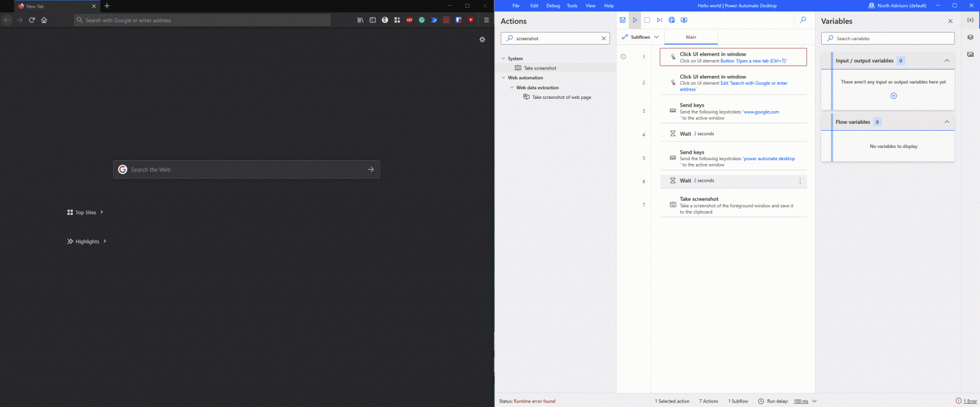
Task: Toggle the variables {x} sidebar icon
Action: [x=970, y=20]
